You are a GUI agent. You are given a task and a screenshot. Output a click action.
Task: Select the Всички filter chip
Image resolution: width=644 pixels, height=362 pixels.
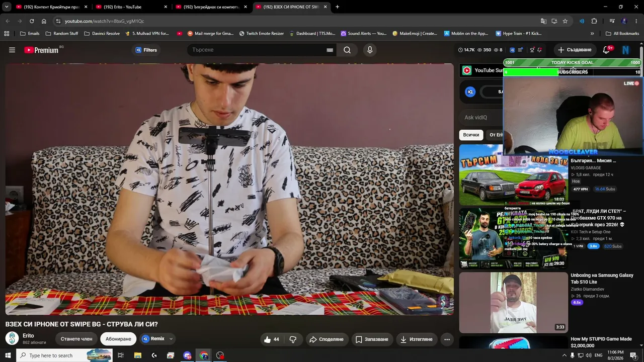pos(471,135)
